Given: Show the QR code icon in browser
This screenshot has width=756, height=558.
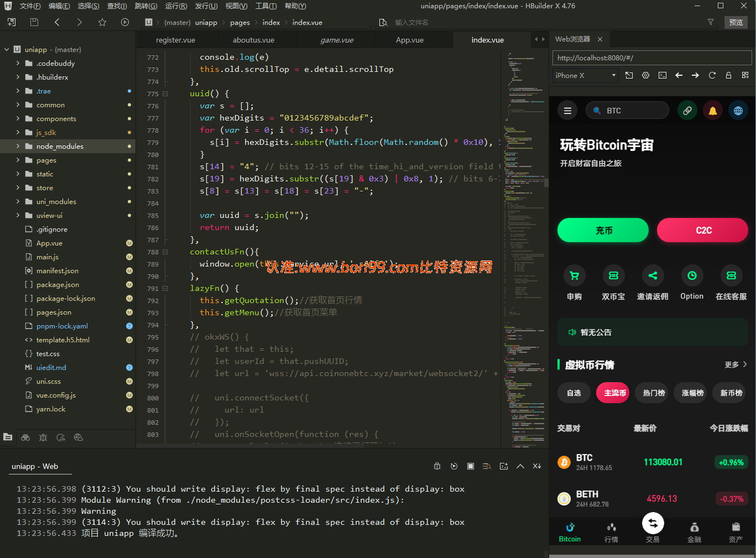Looking at the screenshot, I should 745,75.
